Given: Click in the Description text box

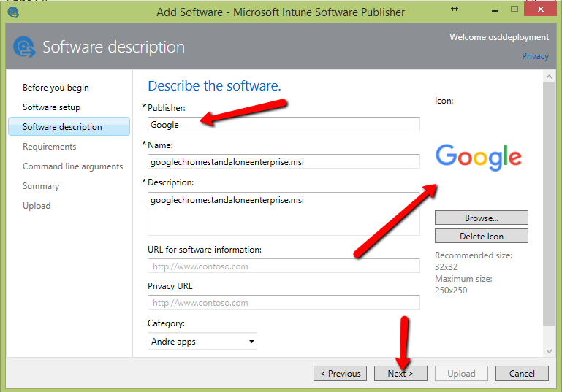Looking at the screenshot, I should (284, 213).
